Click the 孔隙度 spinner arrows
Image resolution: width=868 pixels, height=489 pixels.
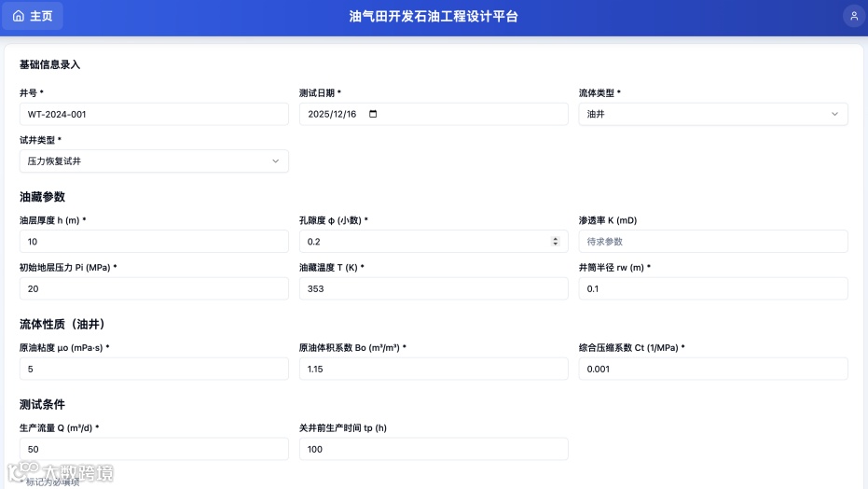[556, 242]
